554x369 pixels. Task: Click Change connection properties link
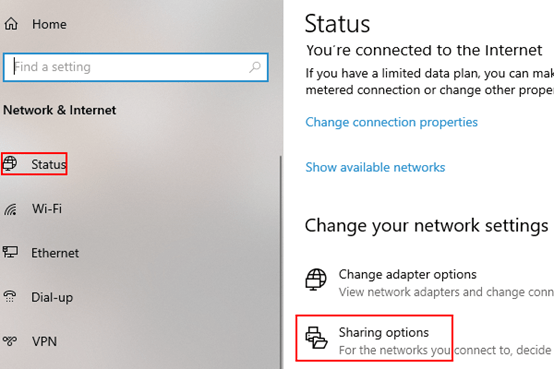[x=391, y=122]
